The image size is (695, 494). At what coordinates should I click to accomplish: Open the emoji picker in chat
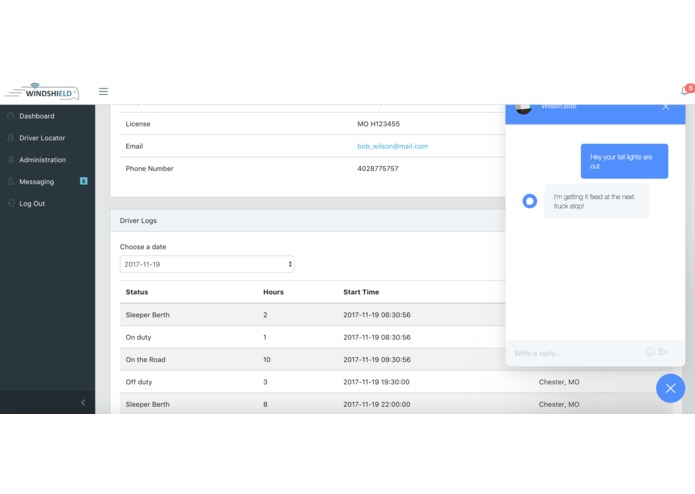pyautogui.click(x=650, y=352)
